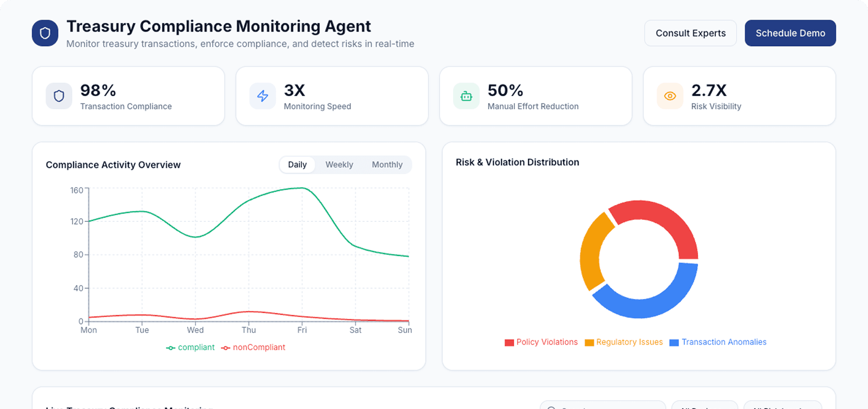Click the Mon label on chart axis

[x=89, y=330]
